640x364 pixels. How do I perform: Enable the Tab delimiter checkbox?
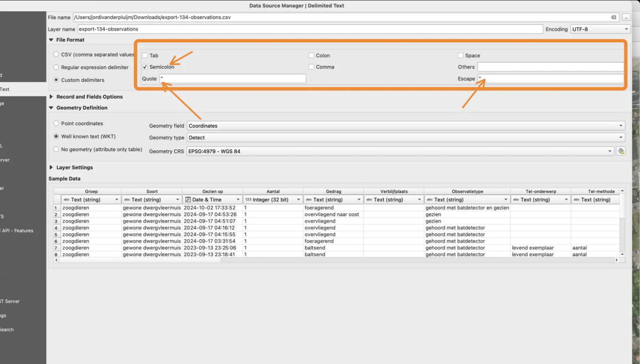coord(145,55)
